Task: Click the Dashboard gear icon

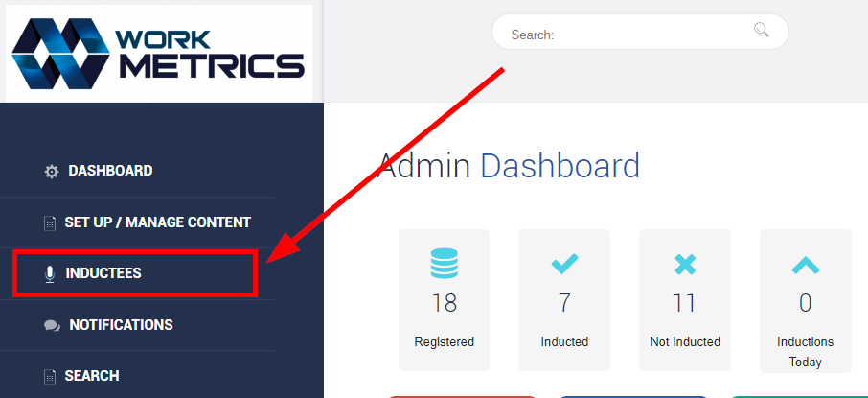Action: (x=51, y=172)
